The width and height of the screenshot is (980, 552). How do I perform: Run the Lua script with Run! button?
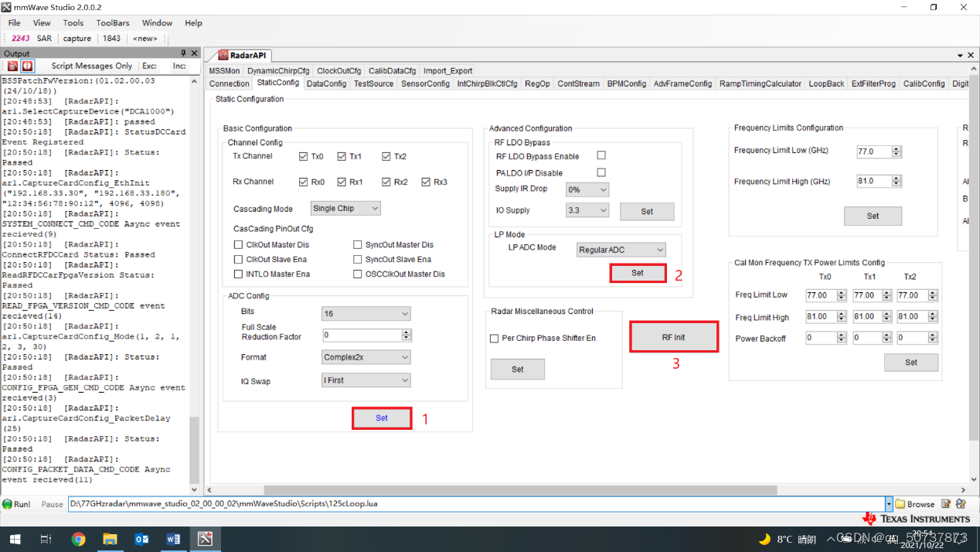[x=16, y=504]
